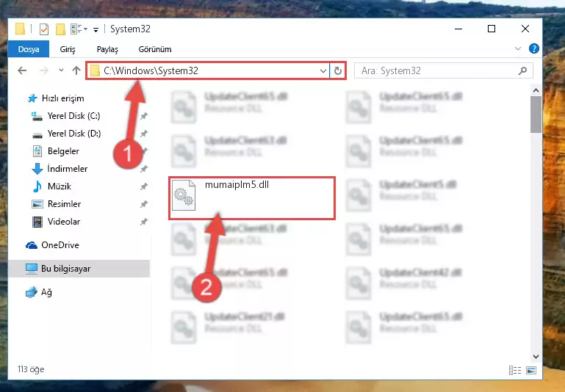The image size is (565, 392).
Task: Open Yerel Disk (D:) in sidebar
Action: 74,134
